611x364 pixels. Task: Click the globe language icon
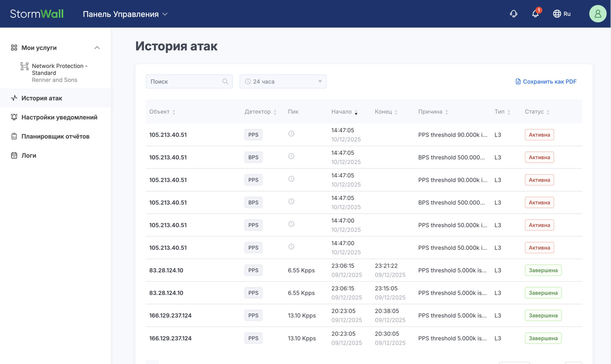point(557,14)
